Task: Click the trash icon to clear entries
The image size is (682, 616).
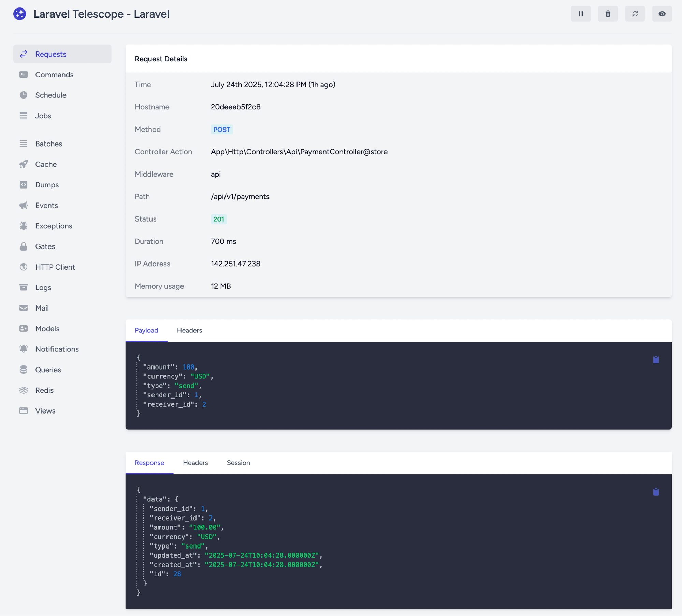Action: pyautogui.click(x=608, y=14)
